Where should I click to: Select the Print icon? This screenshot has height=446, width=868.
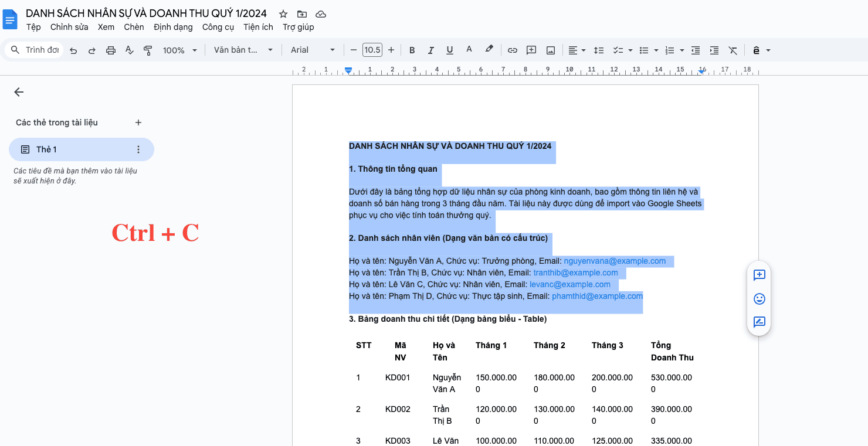[111, 50]
